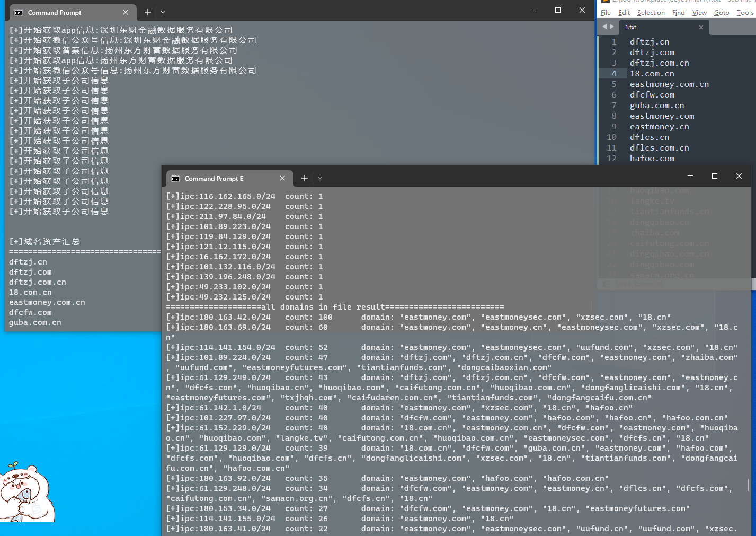Screen dimensions: 756x536
Task: Click 'dfcfw.com' on line 6 in Sublime
Action: (652, 95)
